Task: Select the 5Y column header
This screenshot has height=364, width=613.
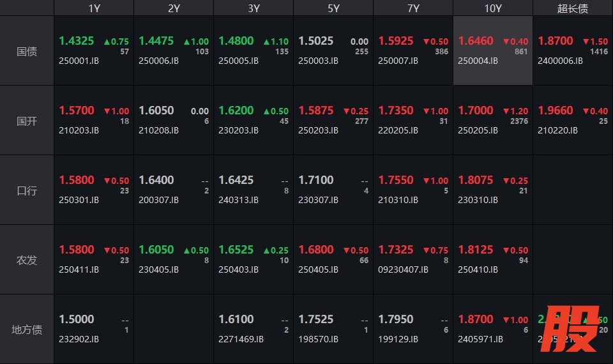Action: (333, 8)
